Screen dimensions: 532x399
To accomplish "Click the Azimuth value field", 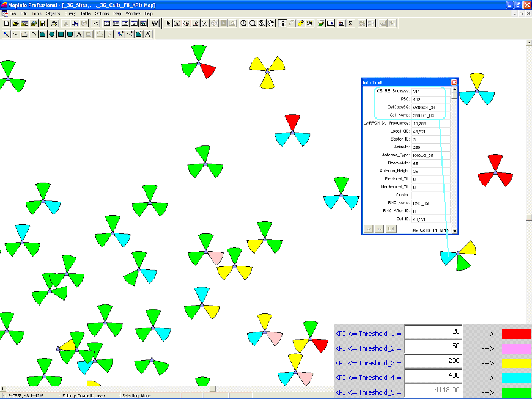I will [430, 147].
